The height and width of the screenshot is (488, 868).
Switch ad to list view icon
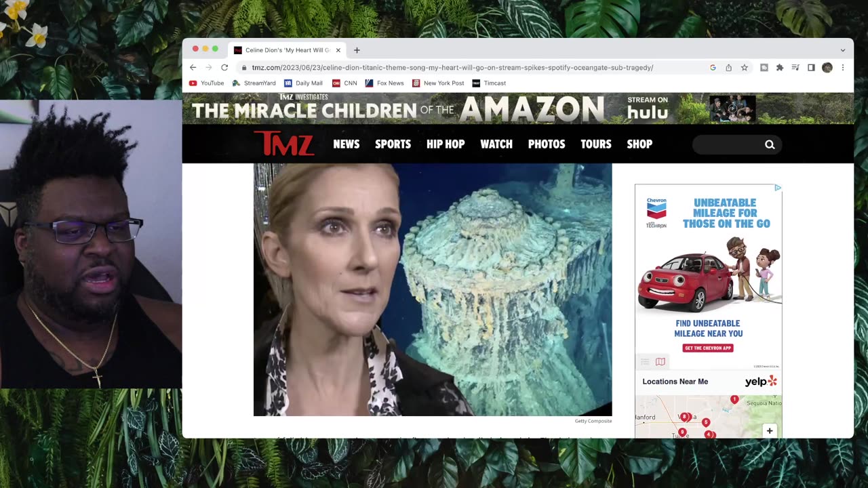(x=646, y=362)
